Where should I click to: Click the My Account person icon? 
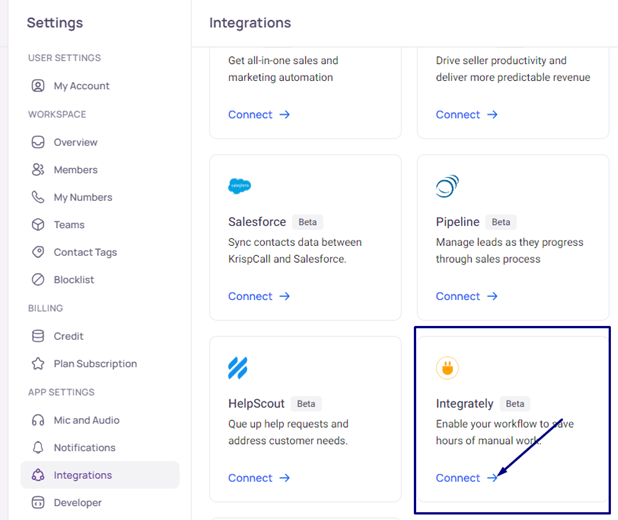tap(38, 86)
